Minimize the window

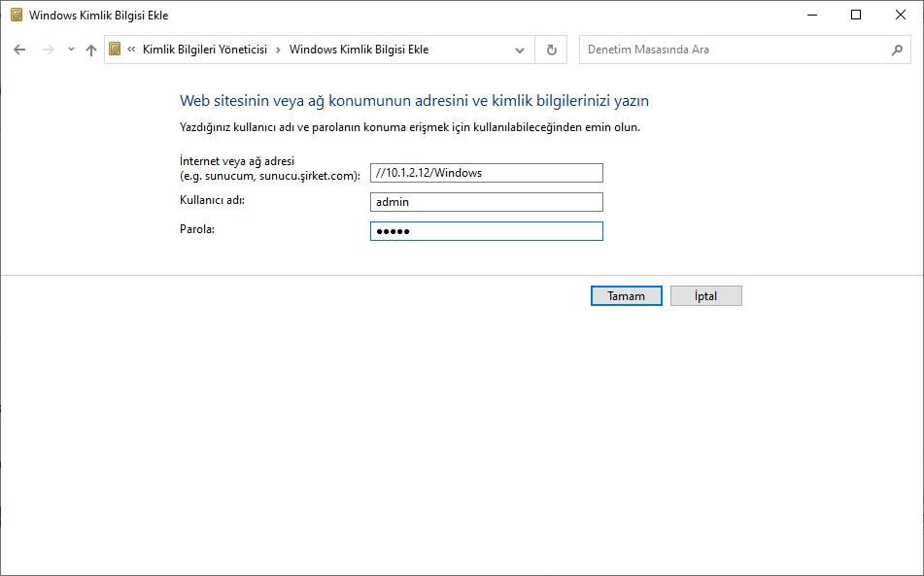[x=812, y=15]
